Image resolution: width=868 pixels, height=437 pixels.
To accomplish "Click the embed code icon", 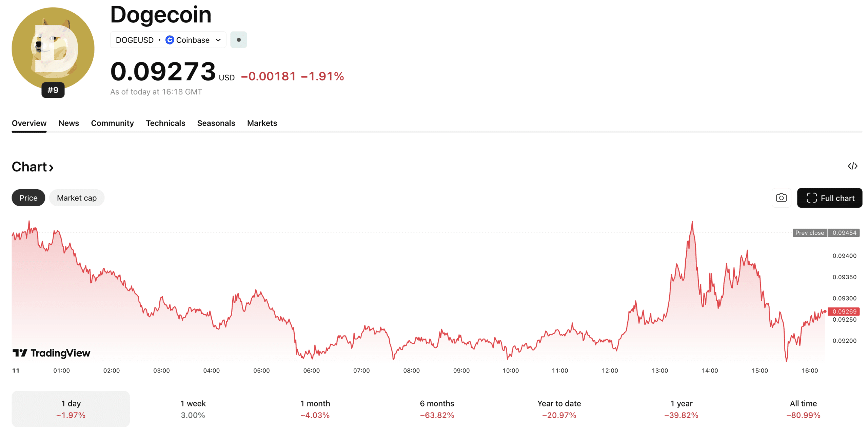I will pos(852,166).
